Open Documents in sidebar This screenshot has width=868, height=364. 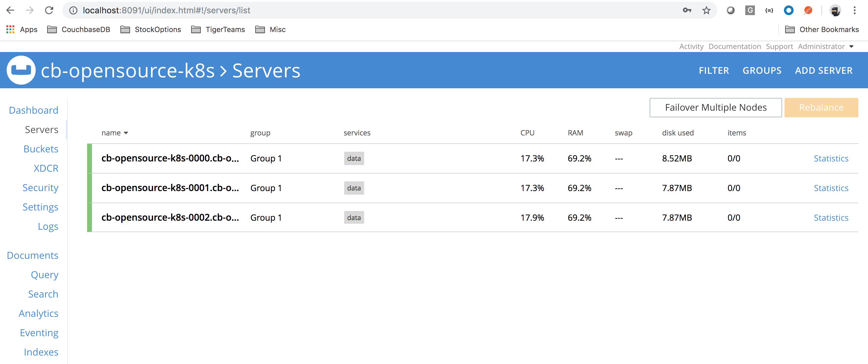pos(32,255)
